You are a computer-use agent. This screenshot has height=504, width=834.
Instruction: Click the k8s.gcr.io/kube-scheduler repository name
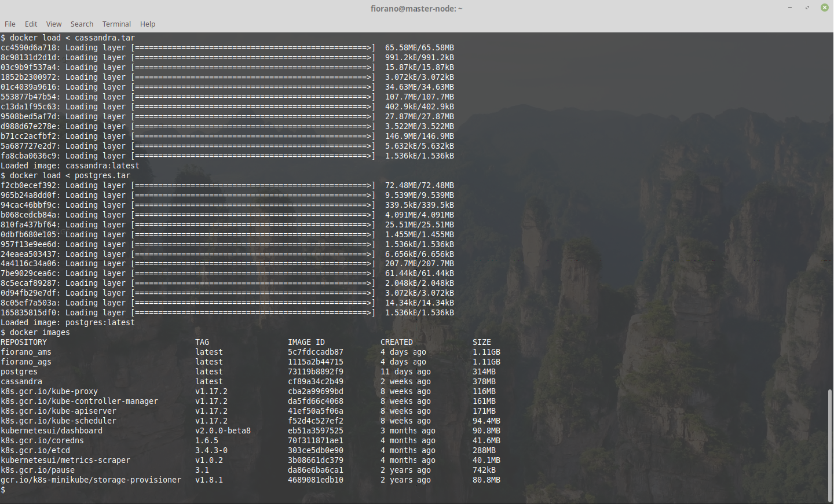[58, 421]
